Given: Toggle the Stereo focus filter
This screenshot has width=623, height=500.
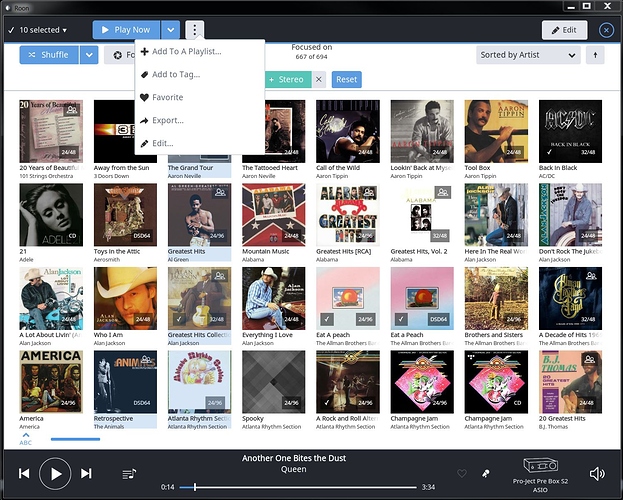Looking at the screenshot, I should click(287, 79).
